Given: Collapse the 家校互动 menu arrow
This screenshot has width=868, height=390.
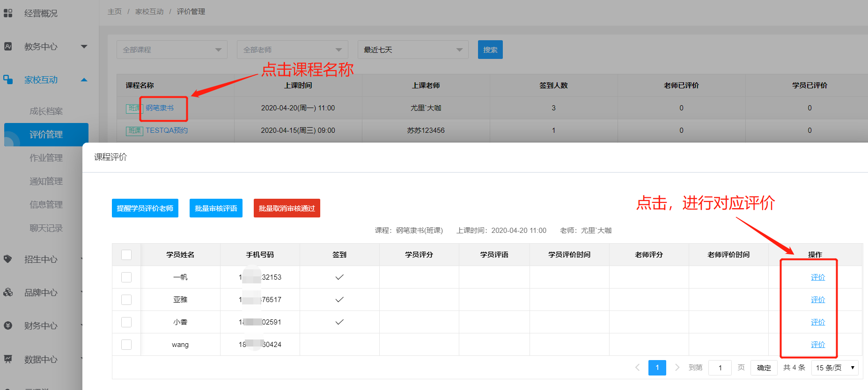Looking at the screenshot, I should point(84,79).
